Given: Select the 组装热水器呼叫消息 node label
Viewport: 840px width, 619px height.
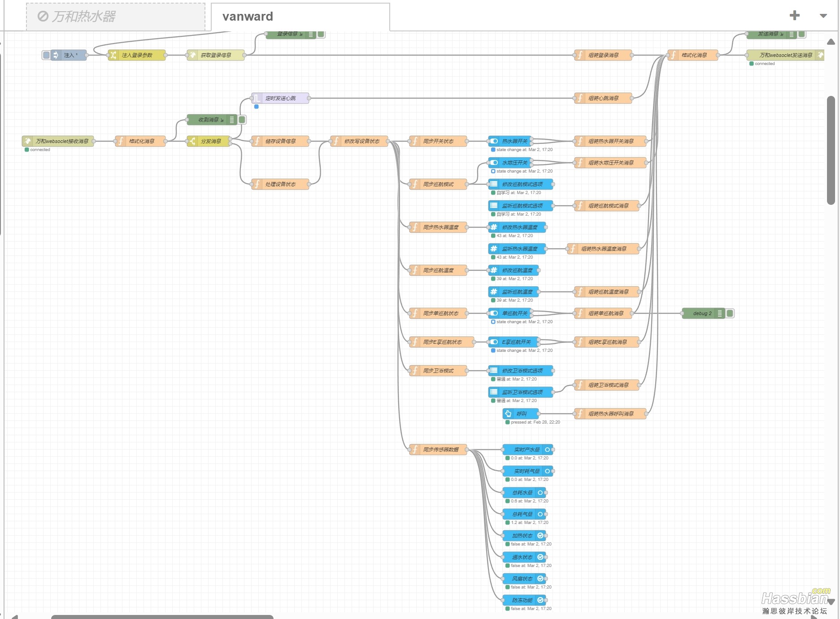Looking at the screenshot, I should pos(611,414).
